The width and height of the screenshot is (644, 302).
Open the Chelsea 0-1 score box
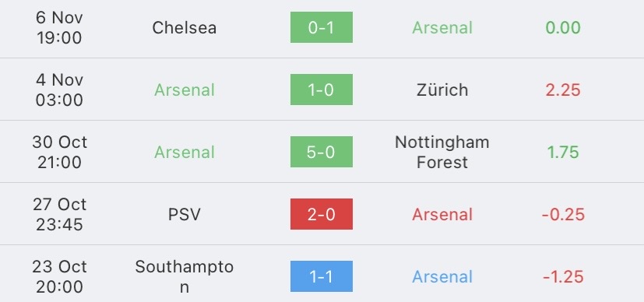pyautogui.click(x=321, y=27)
